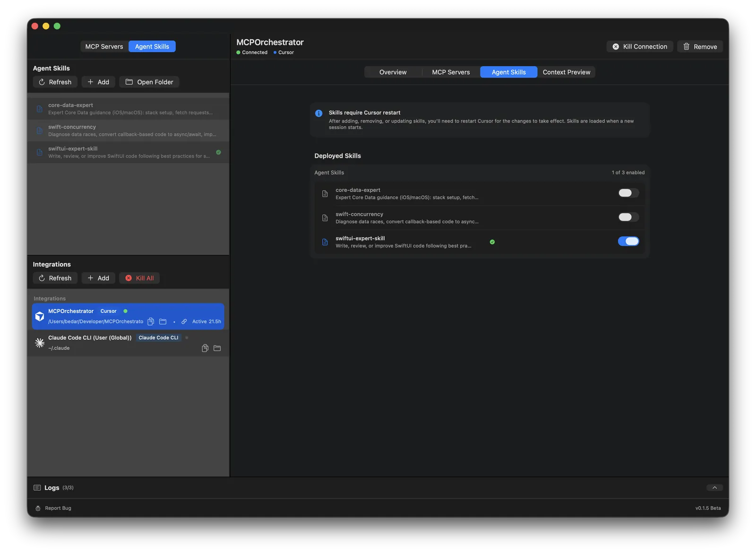Image resolution: width=756 pixels, height=553 pixels.
Task: Open the Overview tab
Action: point(392,72)
